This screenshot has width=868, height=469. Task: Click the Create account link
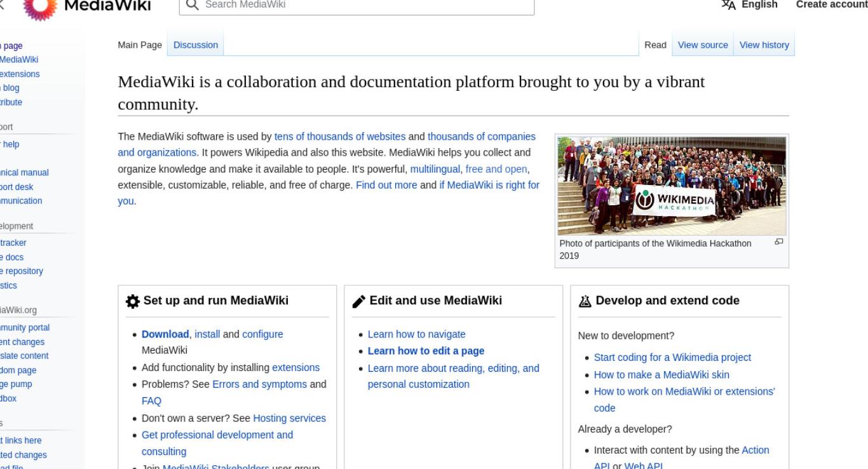[x=832, y=4]
